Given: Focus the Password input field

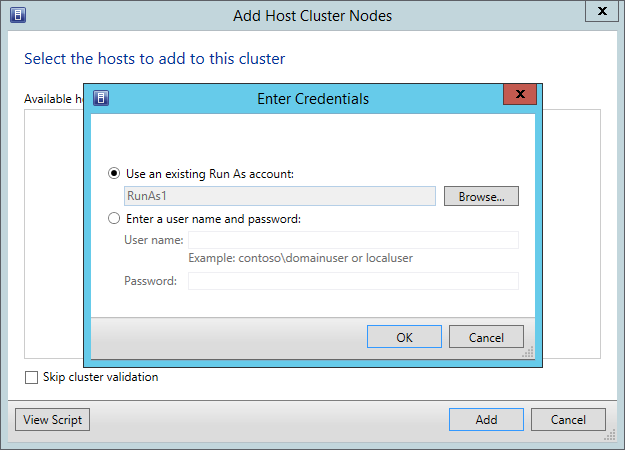Looking at the screenshot, I should click(353, 281).
